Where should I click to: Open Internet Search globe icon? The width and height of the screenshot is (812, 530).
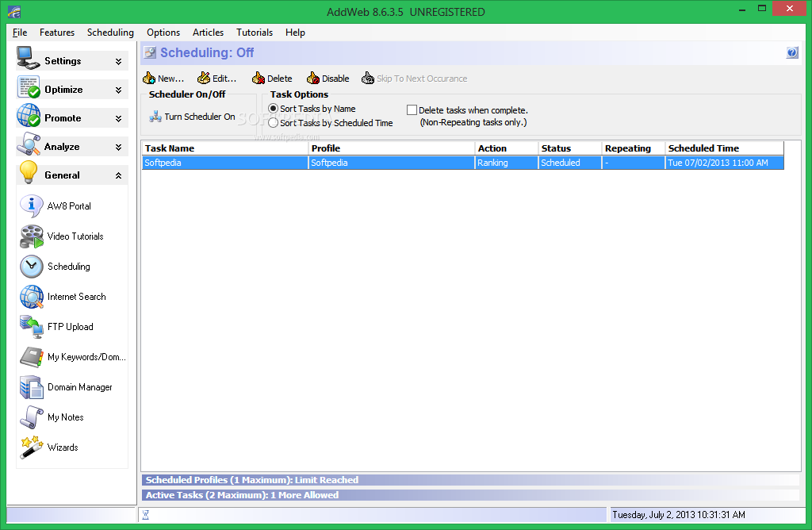tap(32, 297)
